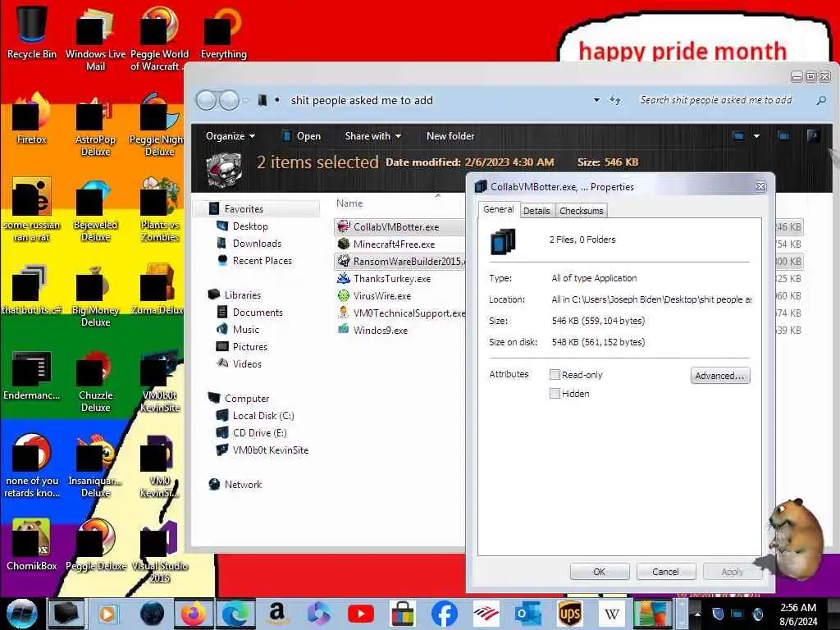Open the change view dropdown arrow
This screenshot has height=630, width=840.
click(x=756, y=136)
